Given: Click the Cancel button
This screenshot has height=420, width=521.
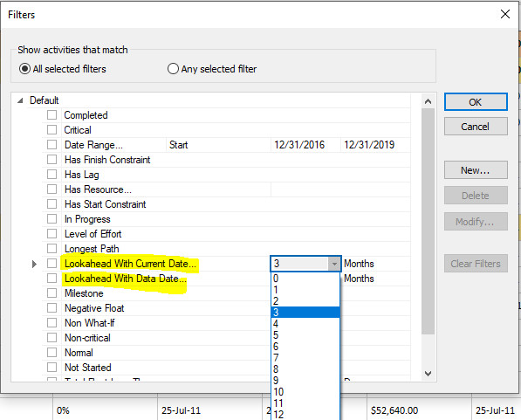Looking at the screenshot, I should tap(476, 127).
